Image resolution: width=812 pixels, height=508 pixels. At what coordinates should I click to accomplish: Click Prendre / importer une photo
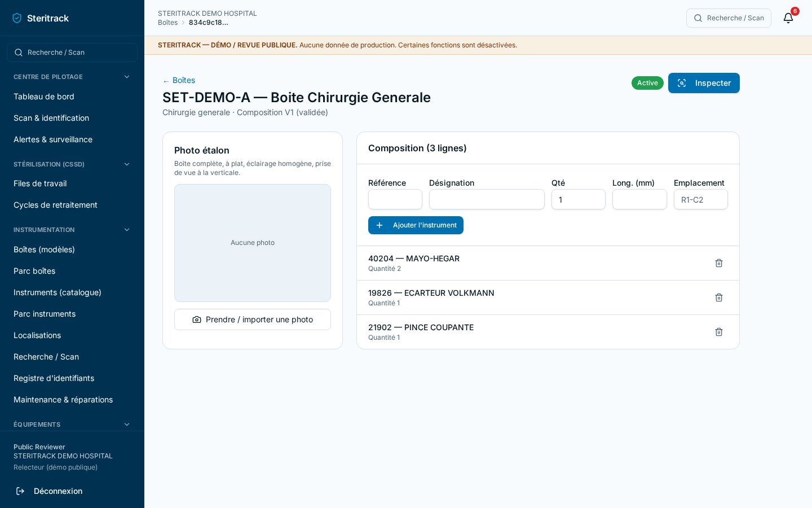pos(253,319)
